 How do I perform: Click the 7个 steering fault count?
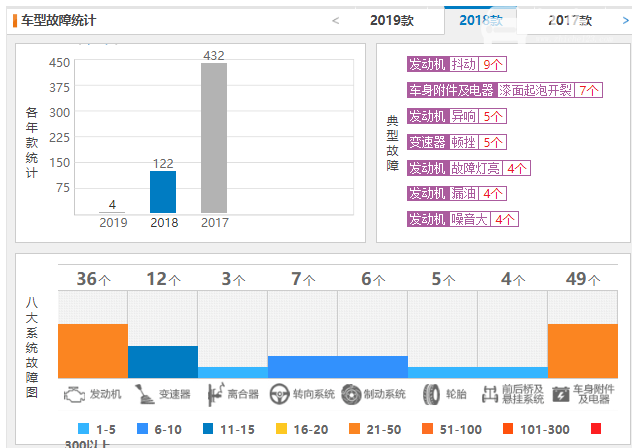click(x=303, y=279)
